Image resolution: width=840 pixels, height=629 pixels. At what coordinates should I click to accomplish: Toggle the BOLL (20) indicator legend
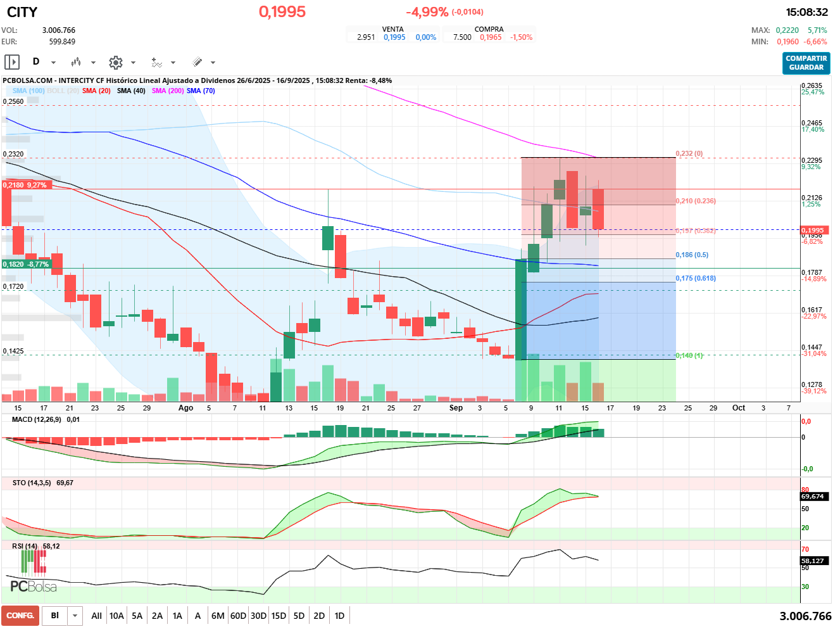tap(63, 91)
